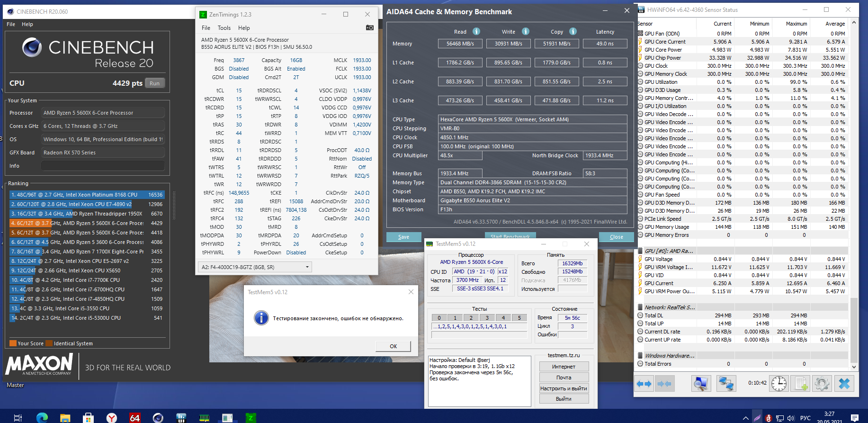The image size is (868, 423).
Task: Open the File menu in Cinebench
Action: click(11, 24)
